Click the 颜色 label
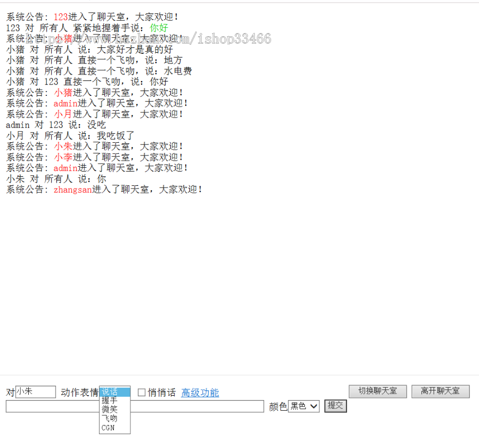 [278, 407]
